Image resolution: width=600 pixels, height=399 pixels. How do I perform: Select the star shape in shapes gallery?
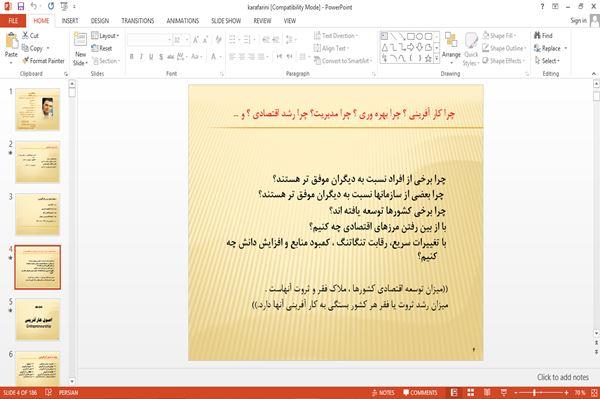[428, 58]
